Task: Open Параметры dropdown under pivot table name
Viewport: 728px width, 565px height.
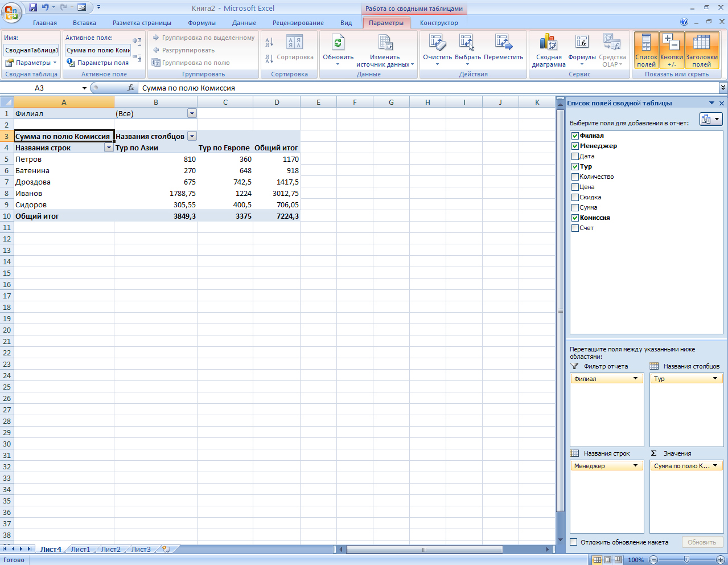Action: pos(31,63)
